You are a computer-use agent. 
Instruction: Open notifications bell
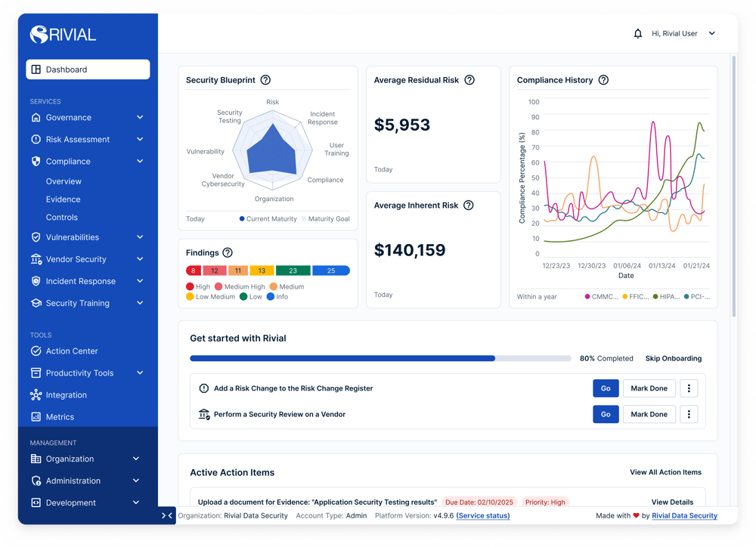click(637, 34)
